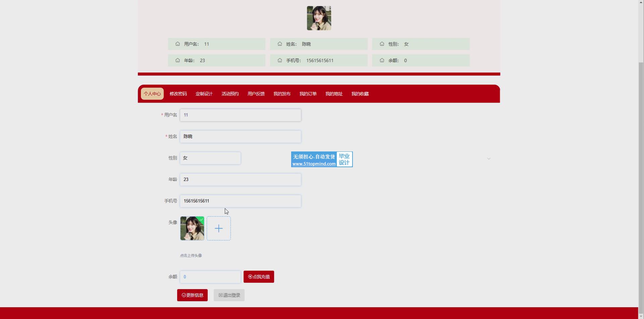Open the 我的订单 tab

[x=308, y=94]
